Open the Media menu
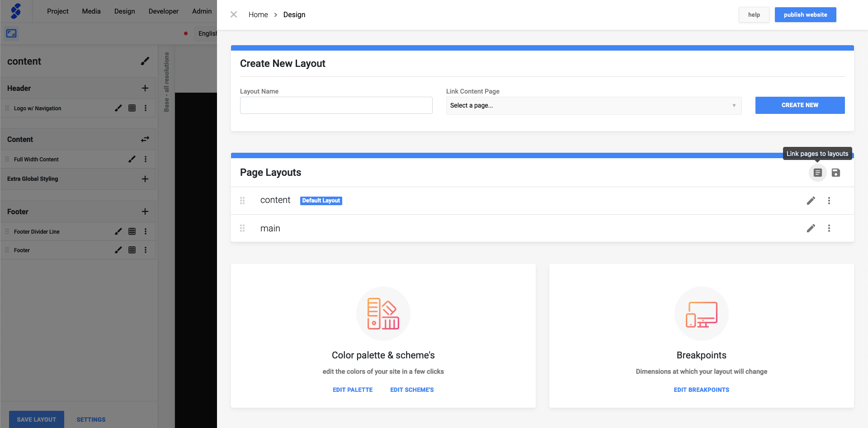The width and height of the screenshot is (868, 428). click(x=91, y=11)
